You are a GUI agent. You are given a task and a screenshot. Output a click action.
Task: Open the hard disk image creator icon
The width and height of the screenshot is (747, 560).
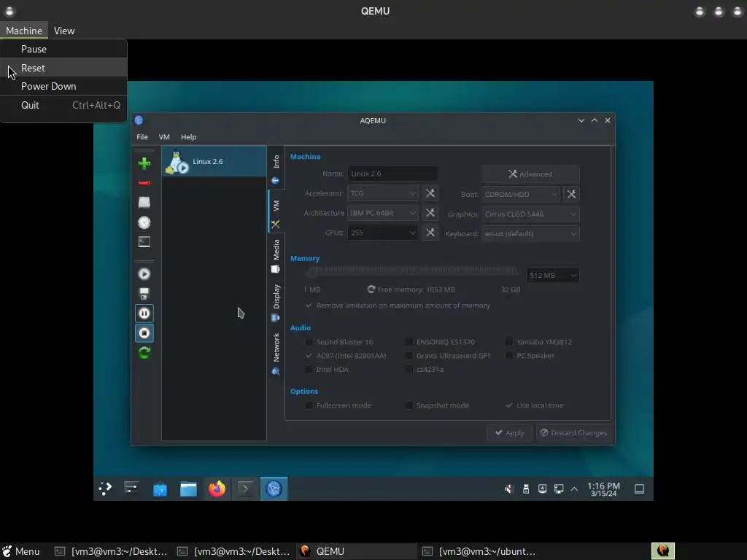point(144,203)
